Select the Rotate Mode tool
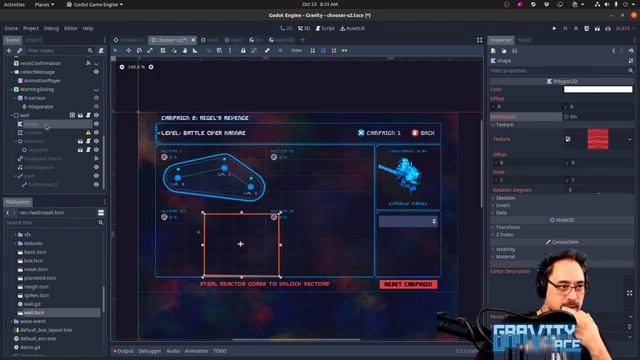Viewport: 640px width, 360px height. (139, 51)
